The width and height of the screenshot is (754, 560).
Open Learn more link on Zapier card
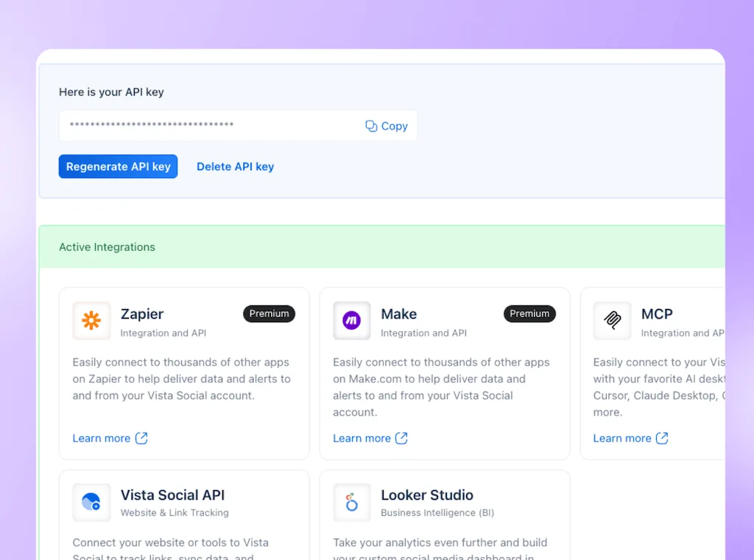click(110, 439)
